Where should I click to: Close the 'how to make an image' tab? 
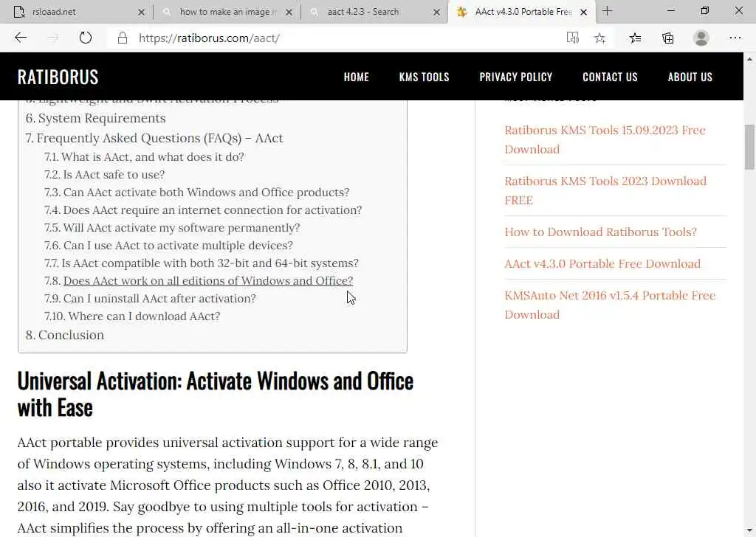(x=289, y=12)
